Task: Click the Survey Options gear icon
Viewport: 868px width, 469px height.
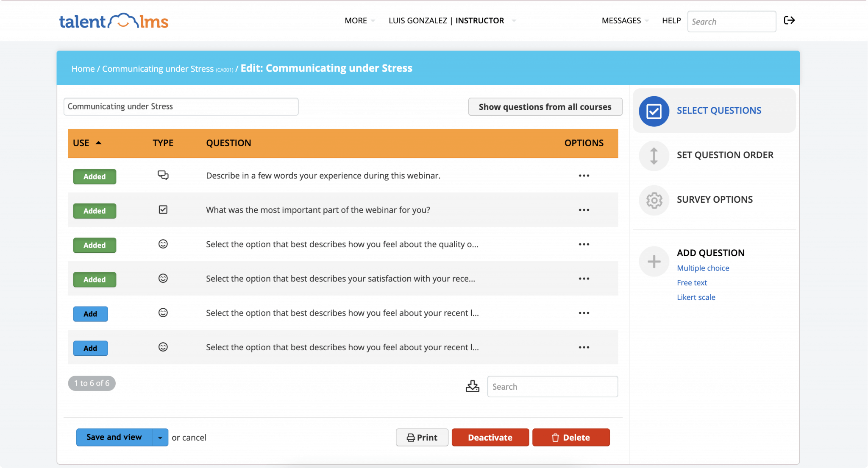Action: [x=653, y=199]
